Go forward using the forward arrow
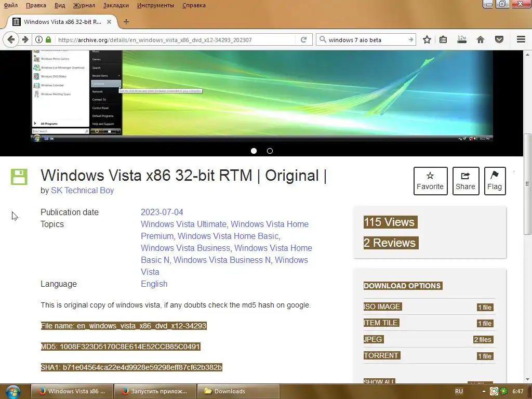This screenshot has width=532, height=399. 25,39
